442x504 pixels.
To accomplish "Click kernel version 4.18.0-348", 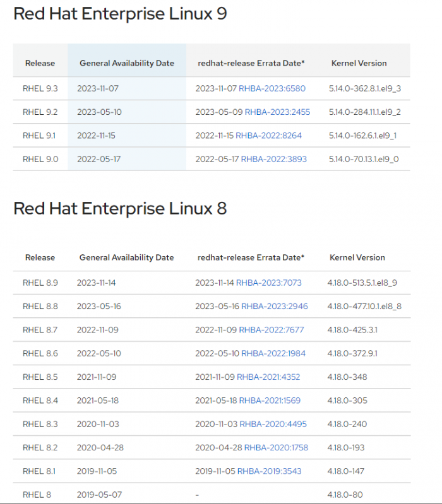I will pyautogui.click(x=347, y=377).
